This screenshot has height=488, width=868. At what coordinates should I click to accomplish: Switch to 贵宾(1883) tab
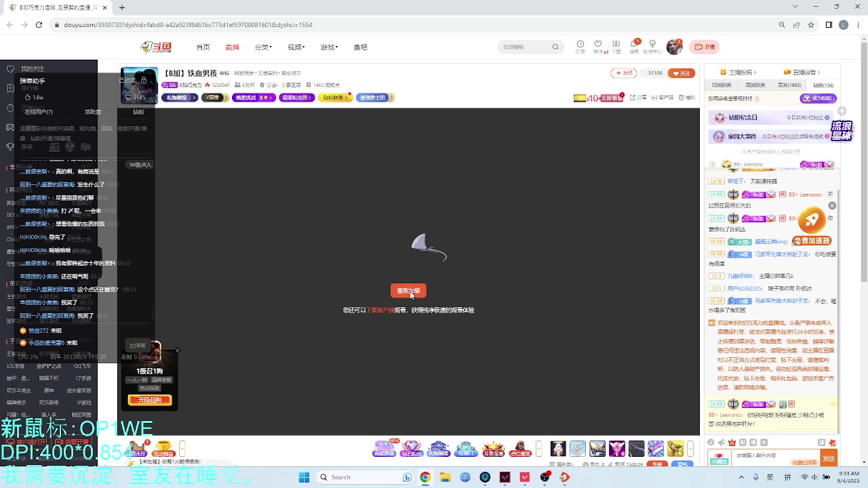pyautogui.click(x=789, y=85)
